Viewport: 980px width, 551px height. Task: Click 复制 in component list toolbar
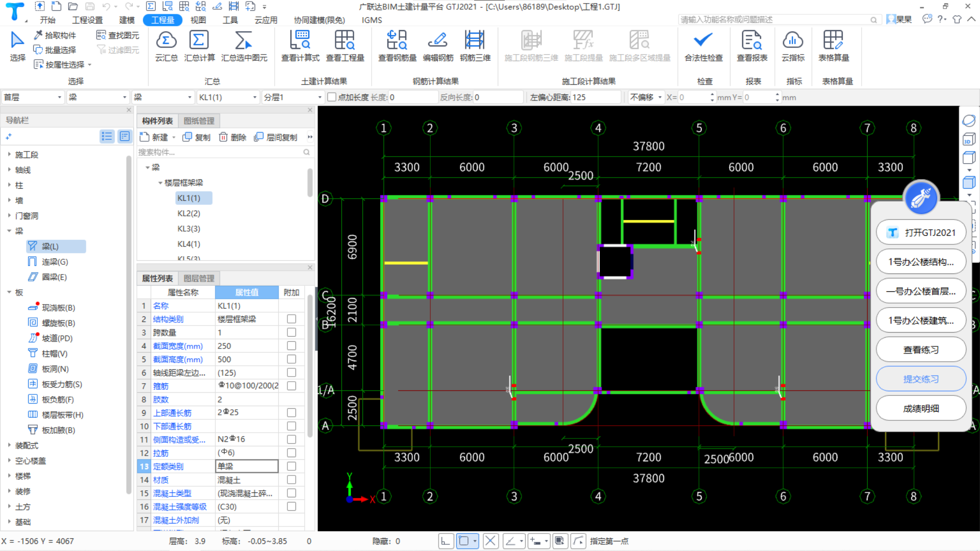197,137
